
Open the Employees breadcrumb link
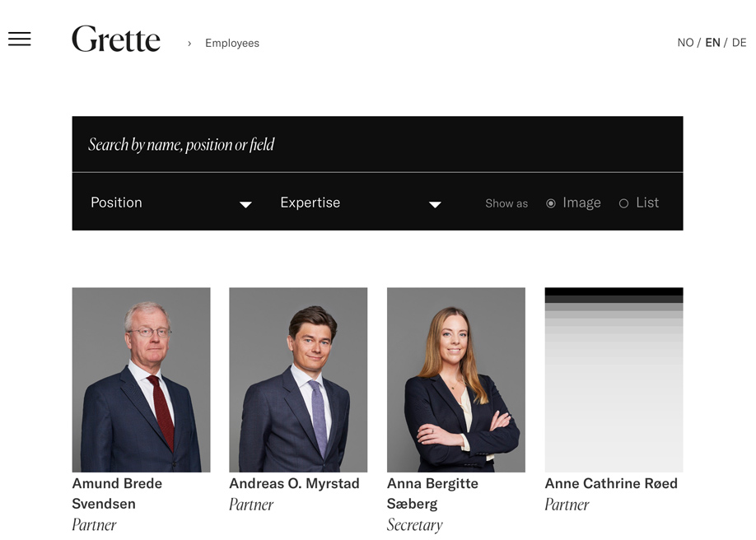pyautogui.click(x=232, y=44)
